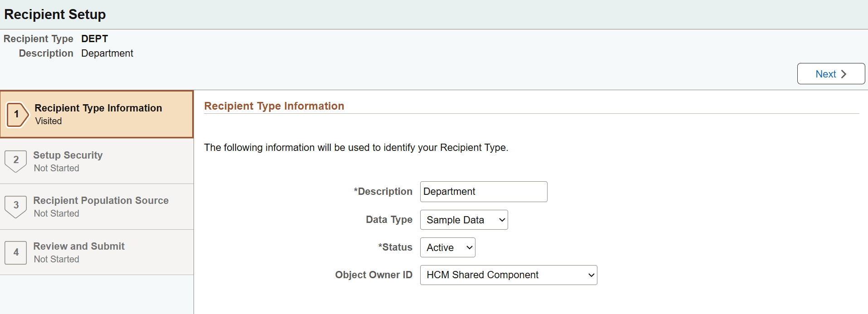This screenshot has height=314, width=868.
Task: Click the step 4 number badge
Action: 16,252
